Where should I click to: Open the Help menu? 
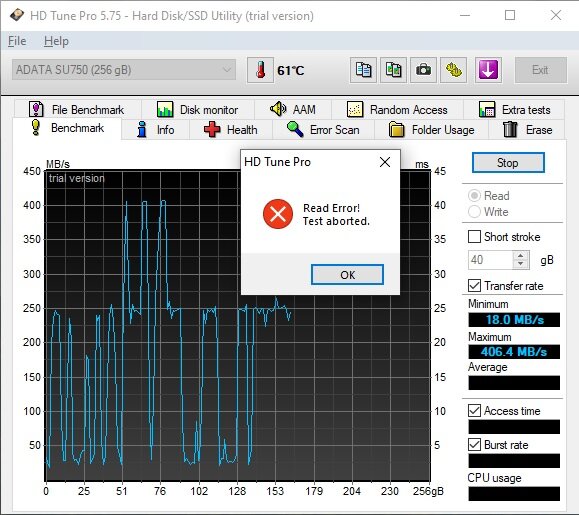pyautogui.click(x=56, y=41)
